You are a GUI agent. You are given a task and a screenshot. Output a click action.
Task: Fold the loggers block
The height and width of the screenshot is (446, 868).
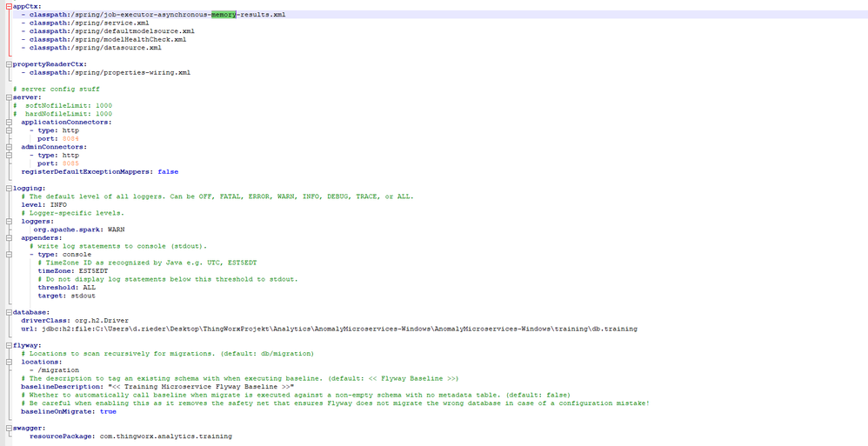tap(9, 222)
